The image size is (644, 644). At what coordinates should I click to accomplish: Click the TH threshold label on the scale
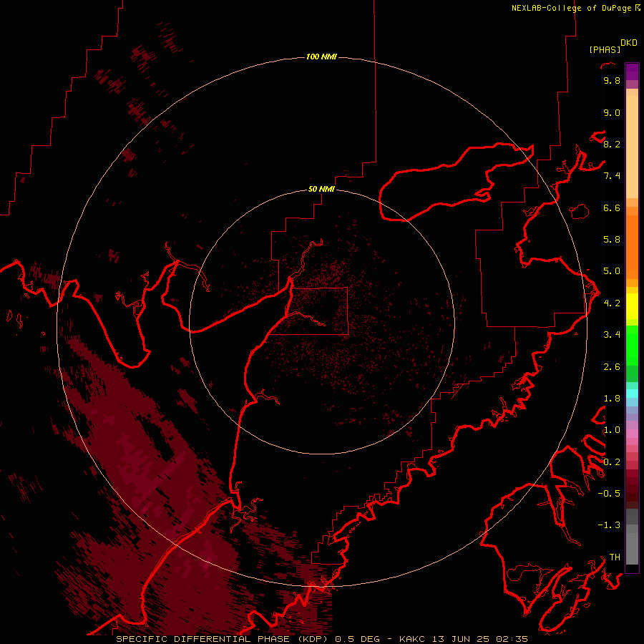(615, 557)
